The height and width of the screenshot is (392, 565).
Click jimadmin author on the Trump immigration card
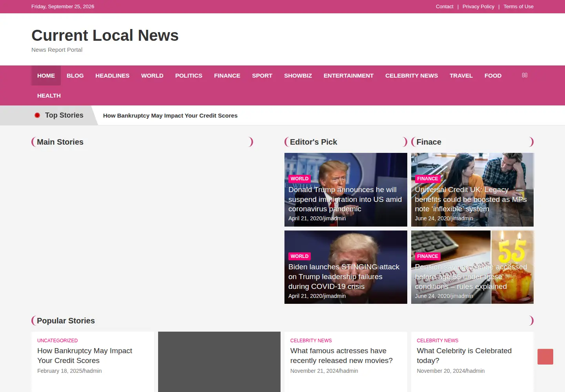(x=335, y=218)
